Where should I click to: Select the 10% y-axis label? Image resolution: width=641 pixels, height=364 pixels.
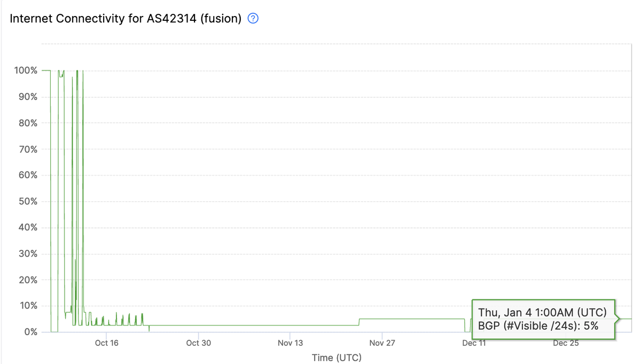(27, 306)
